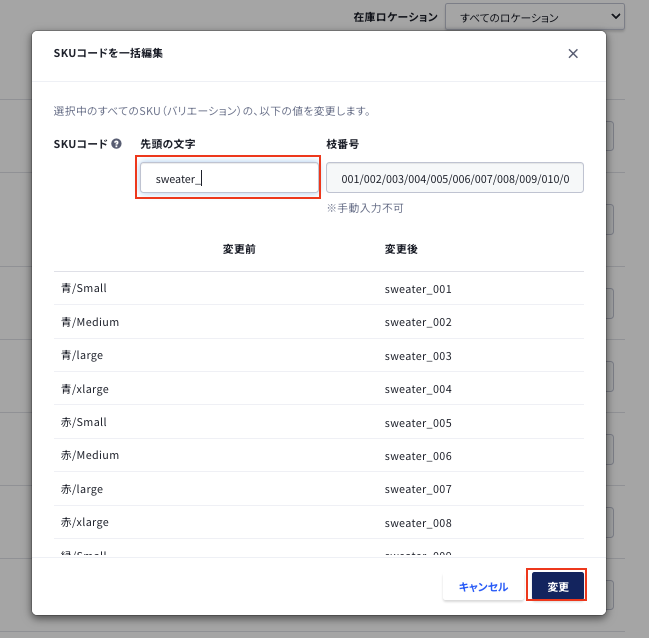Click the sweater_006 value
The height and width of the screenshot is (638, 649).
(x=418, y=456)
